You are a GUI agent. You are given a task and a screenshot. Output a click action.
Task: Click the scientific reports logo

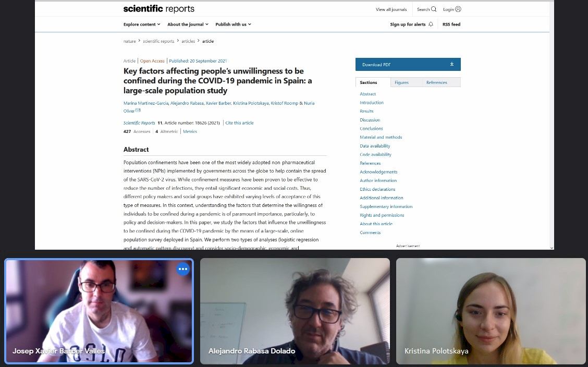tap(159, 9)
